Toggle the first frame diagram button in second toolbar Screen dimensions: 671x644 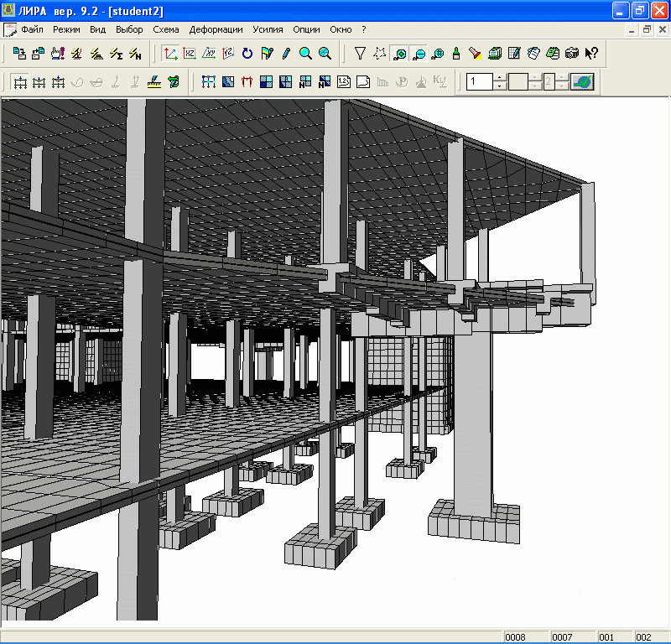click(x=18, y=82)
